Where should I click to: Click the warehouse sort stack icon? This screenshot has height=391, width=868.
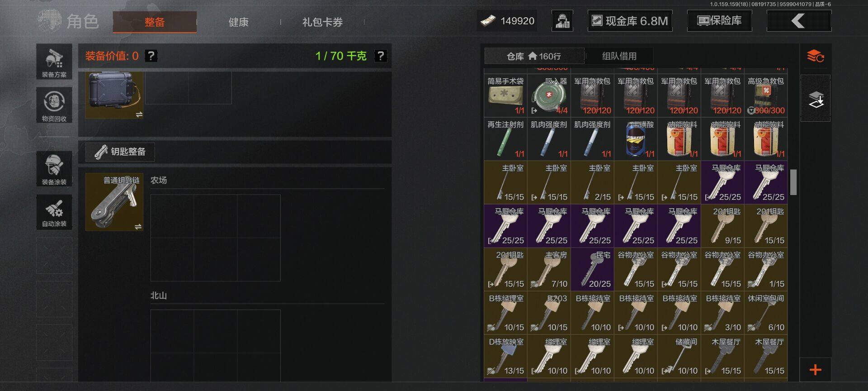(x=816, y=57)
